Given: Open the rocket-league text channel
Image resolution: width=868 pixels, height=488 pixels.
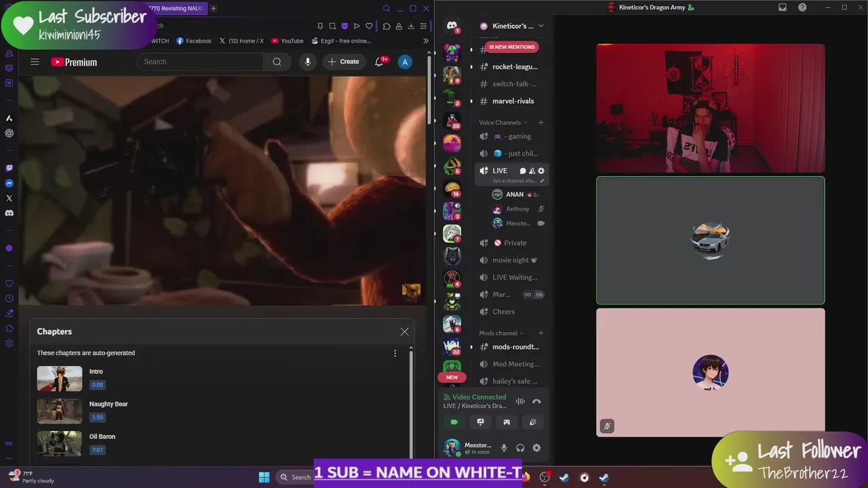Looking at the screenshot, I should coord(511,67).
